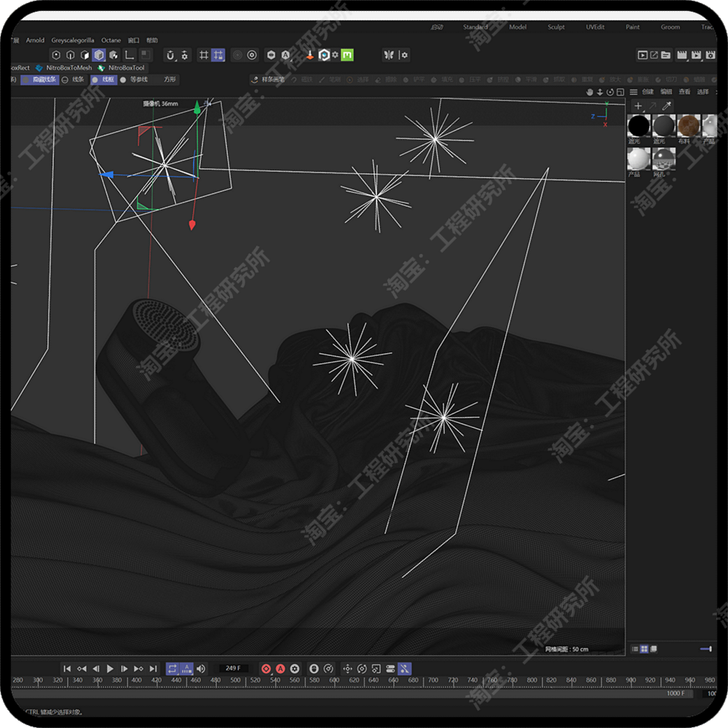This screenshot has width=728, height=728.
Task: Select Points mode icon
Action: (x=56, y=55)
